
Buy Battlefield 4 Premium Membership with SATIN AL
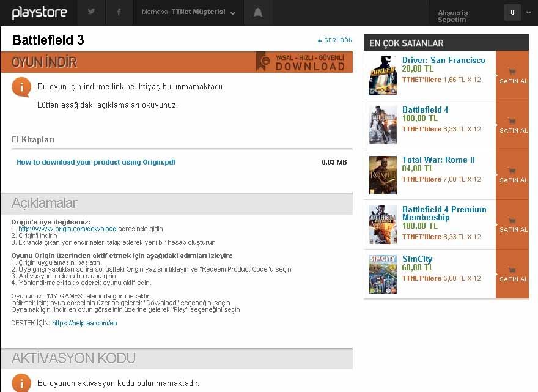(x=512, y=224)
